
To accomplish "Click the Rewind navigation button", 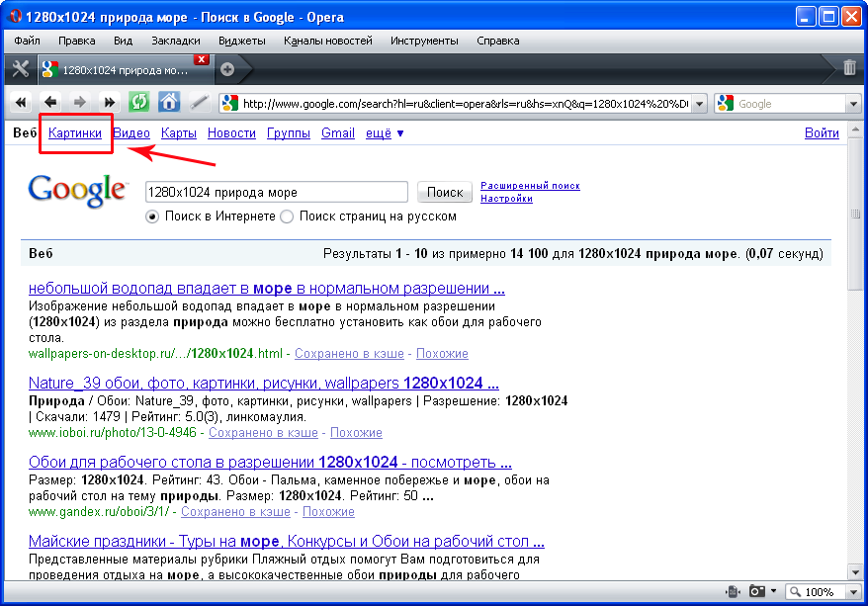I will tap(21, 103).
